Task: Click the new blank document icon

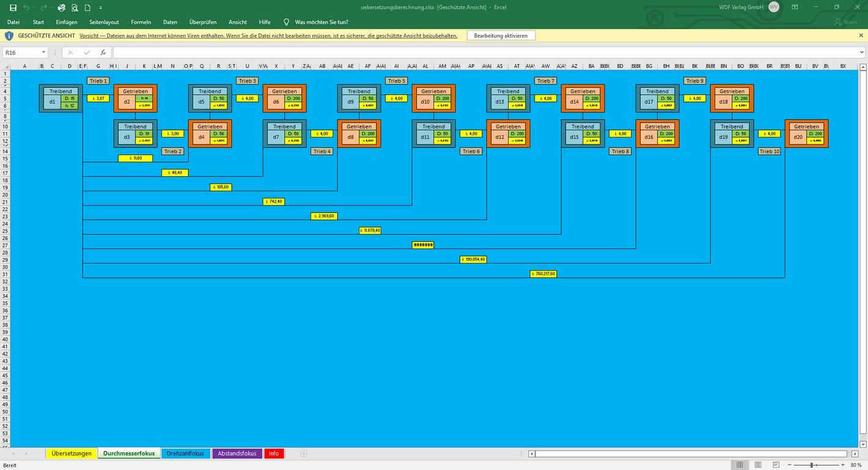Action: click(88, 7)
